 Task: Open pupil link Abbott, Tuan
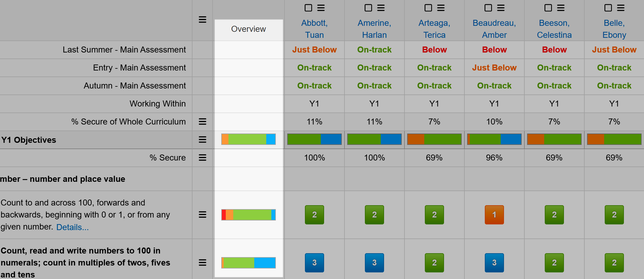314,29
